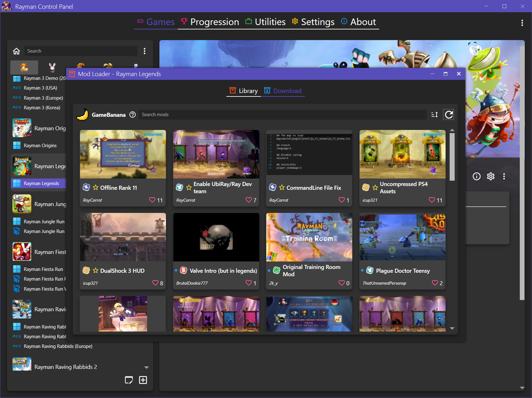This screenshot has height=398, width=532.
Task: Refresh the GameBanana mods list
Action: click(x=449, y=115)
